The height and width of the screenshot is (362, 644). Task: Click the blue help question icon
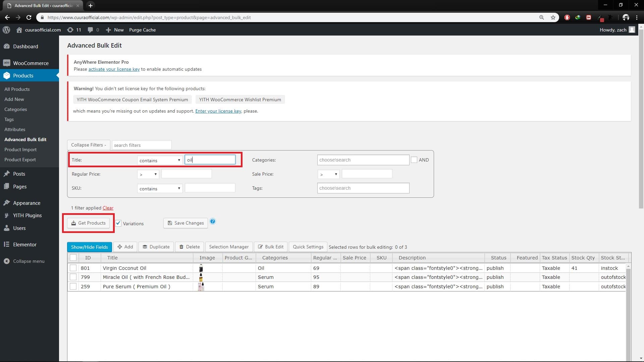coord(213,221)
